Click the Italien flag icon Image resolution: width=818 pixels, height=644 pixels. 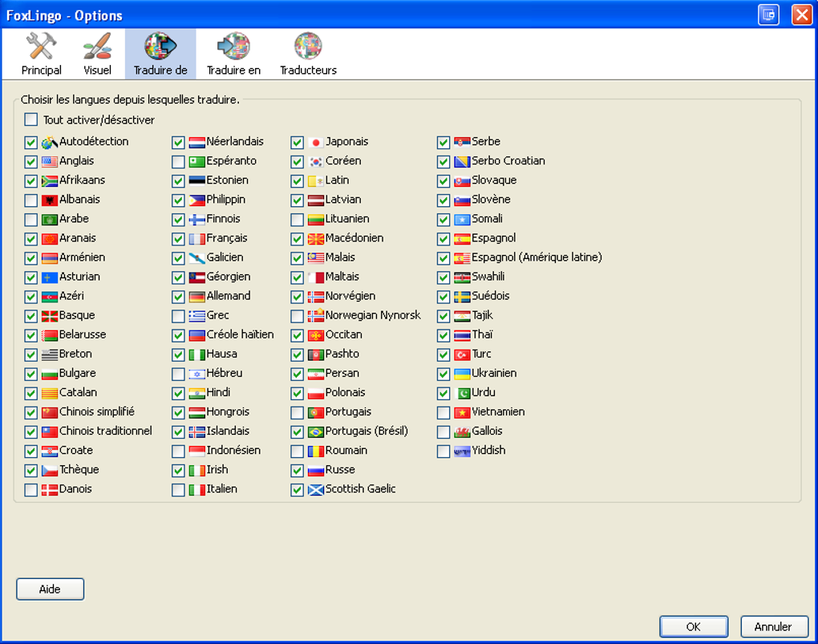click(x=196, y=490)
